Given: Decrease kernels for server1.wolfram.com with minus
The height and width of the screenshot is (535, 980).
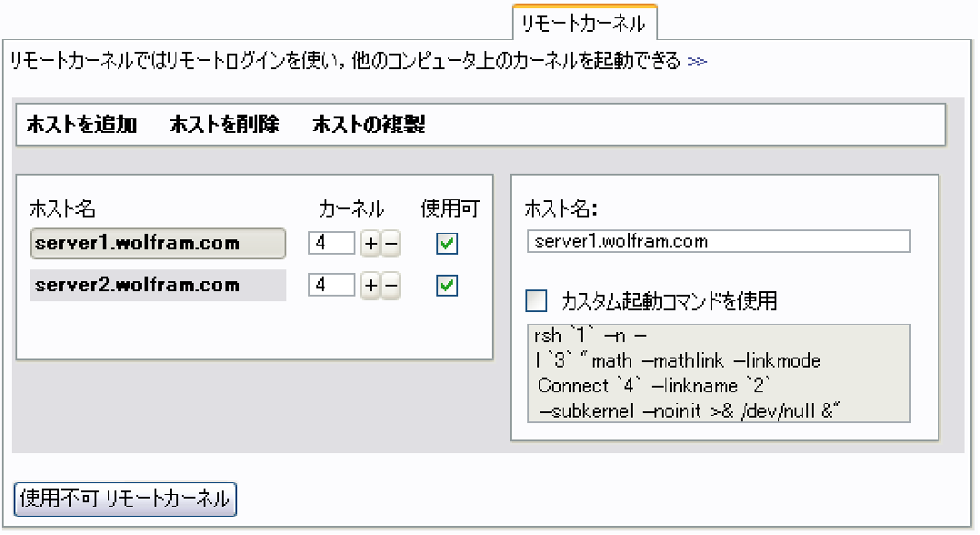Looking at the screenshot, I should [x=391, y=244].
